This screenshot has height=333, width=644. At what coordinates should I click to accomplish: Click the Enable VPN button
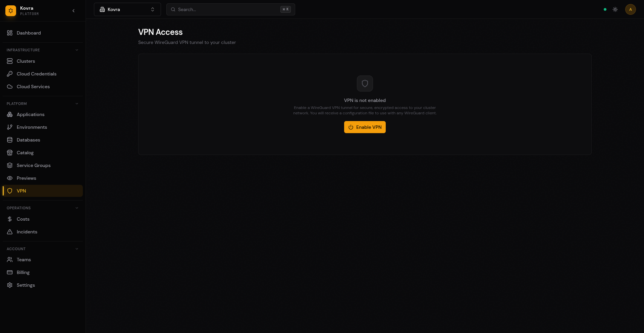click(365, 127)
